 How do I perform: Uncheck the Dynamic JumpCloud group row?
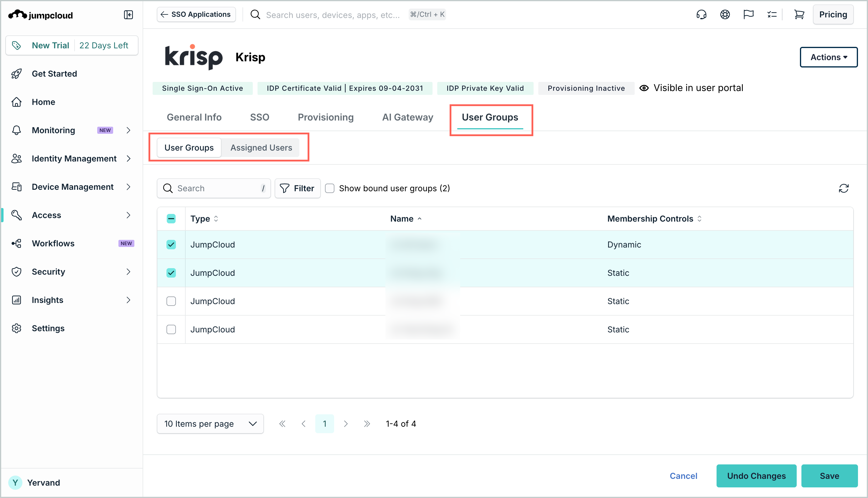point(171,245)
